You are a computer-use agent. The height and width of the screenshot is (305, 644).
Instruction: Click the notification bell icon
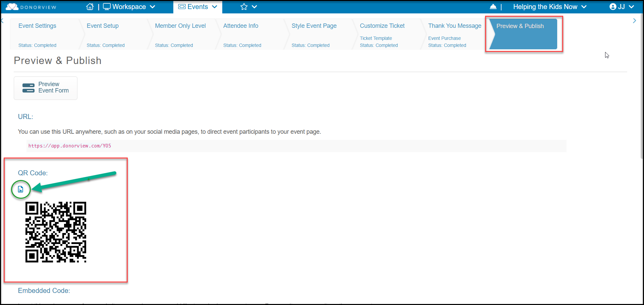(x=493, y=7)
